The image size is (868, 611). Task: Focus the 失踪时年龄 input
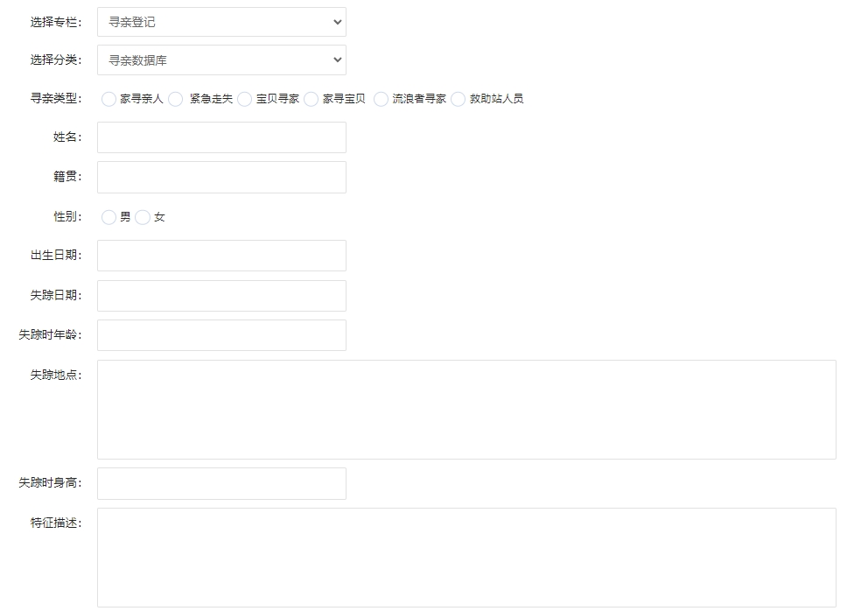221,335
